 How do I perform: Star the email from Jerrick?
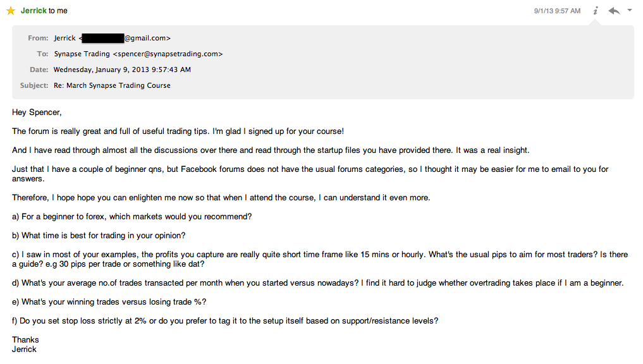point(10,11)
